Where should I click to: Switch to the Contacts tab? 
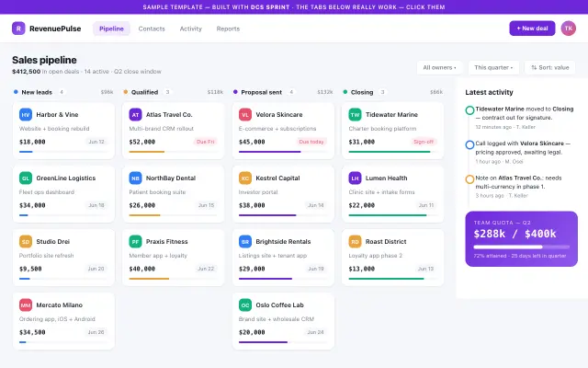click(x=152, y=29)
